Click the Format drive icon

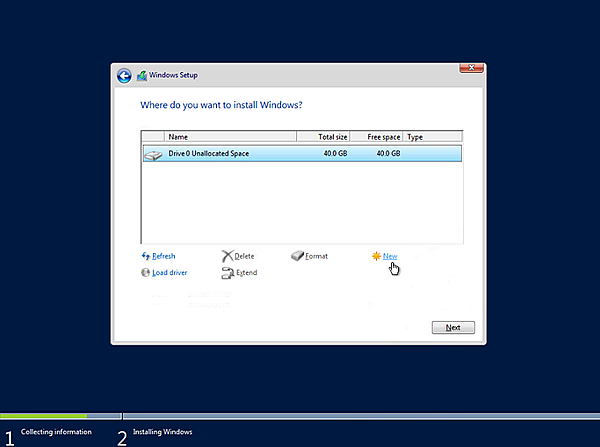[297, 256]
